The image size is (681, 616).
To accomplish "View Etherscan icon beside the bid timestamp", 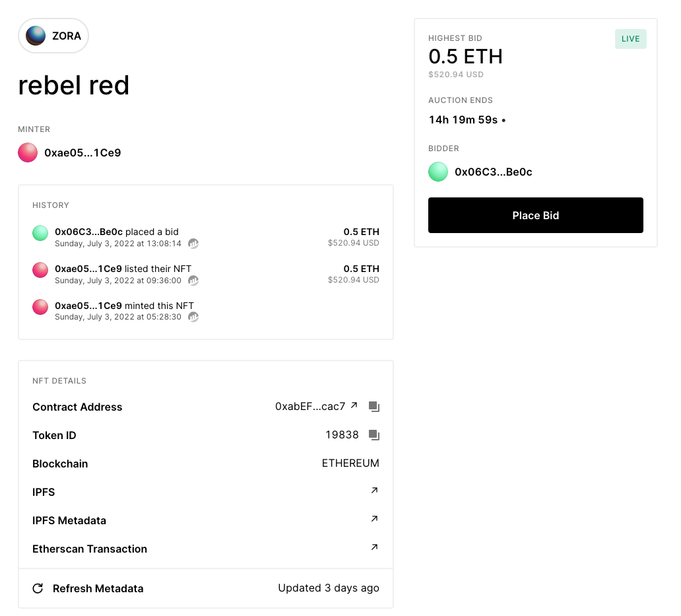I will [x=193, y=244].
